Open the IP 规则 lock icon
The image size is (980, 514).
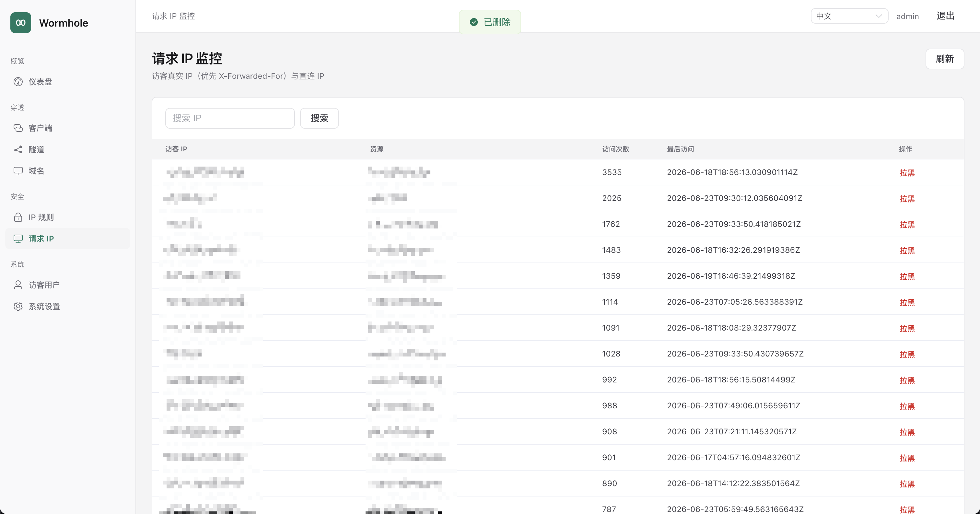(x=18, y=217)
